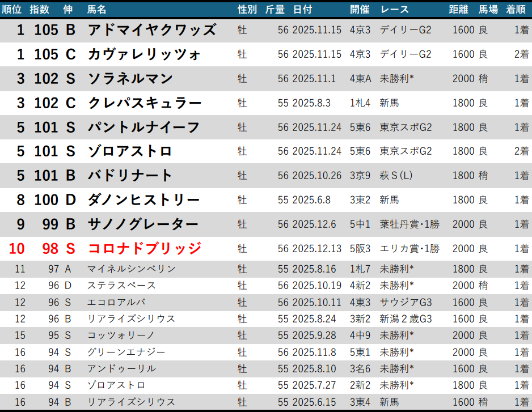
Task: Click horse name ソラネルマン
Action: coord(130,79)
